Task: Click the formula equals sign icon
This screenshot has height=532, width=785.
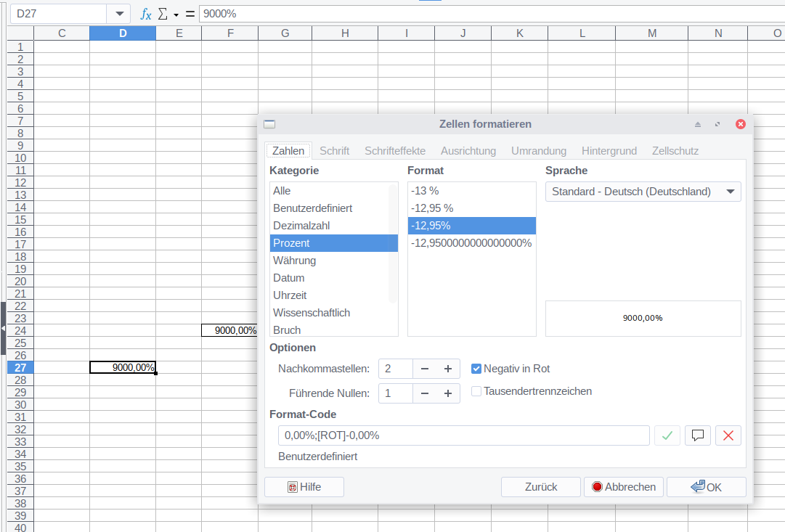Action: (x=190, y=14)
